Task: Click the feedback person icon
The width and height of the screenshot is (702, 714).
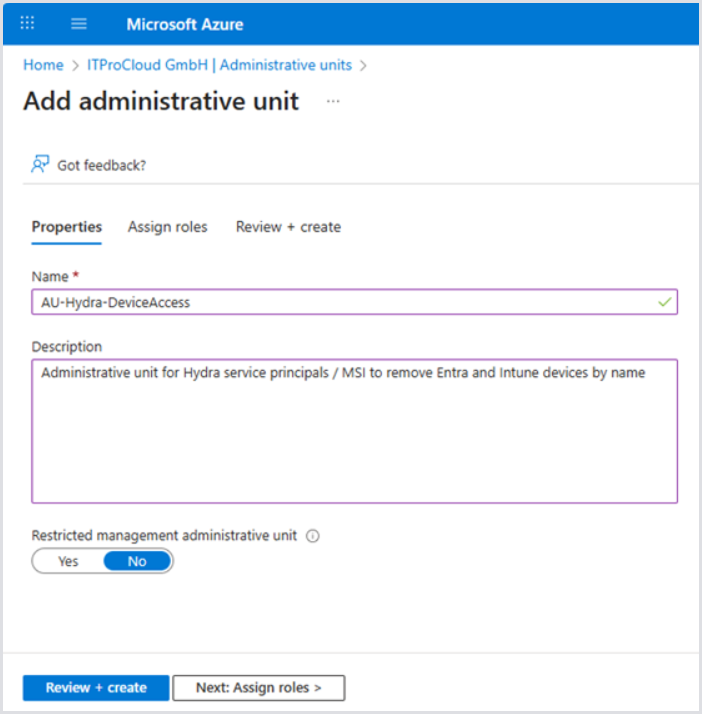Action: pos(40,164)
